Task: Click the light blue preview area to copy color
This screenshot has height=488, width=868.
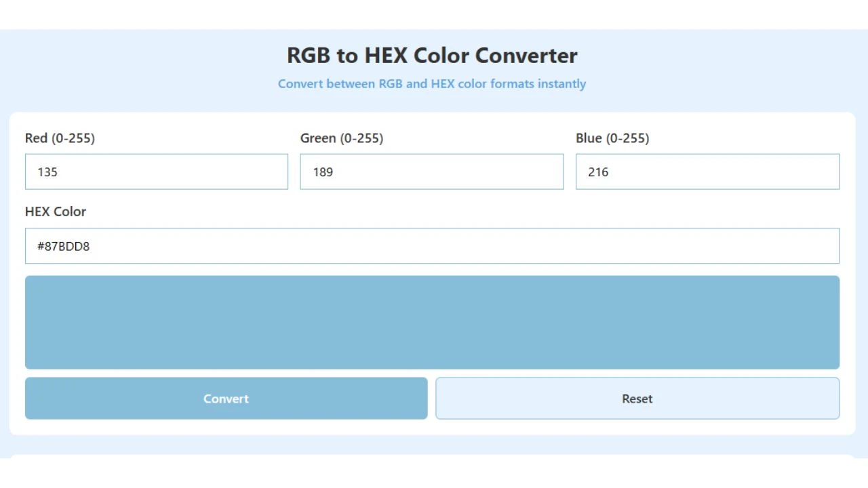Action: click(x=432, y=322)
